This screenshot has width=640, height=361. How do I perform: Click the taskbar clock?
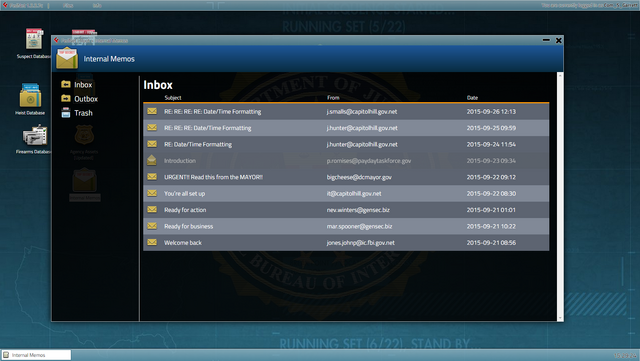[x=625, y=356]
